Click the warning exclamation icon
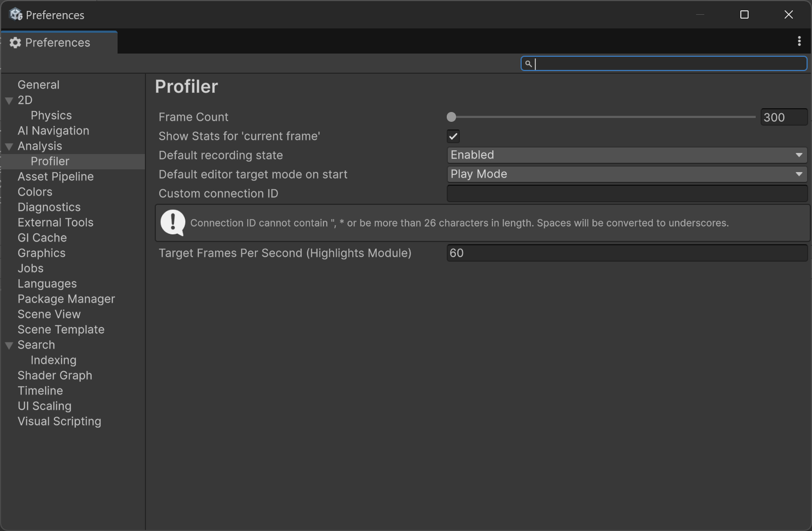The image size is (812, 531). (x=173, y=223)
